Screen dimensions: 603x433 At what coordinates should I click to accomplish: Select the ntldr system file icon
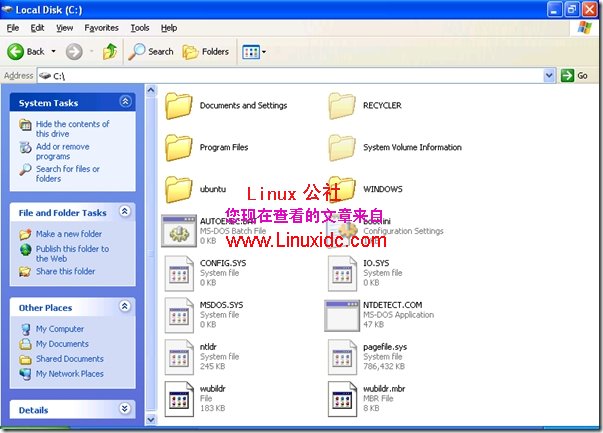click(179, 357)
